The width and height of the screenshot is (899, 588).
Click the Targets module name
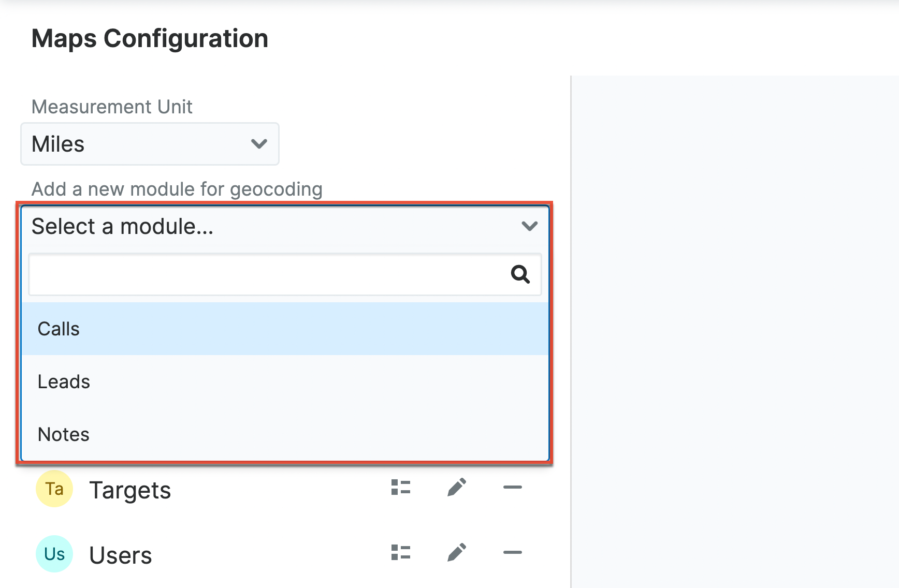point(130,490)
